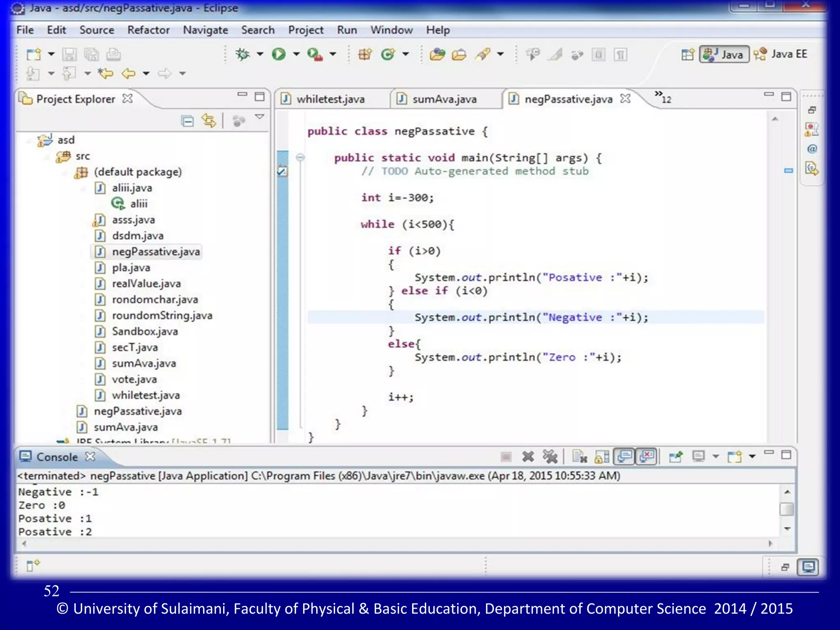This screenshot has width=840, height=630.
Task: Open the Run button dropdown arrow
Action: coord(296,54)
